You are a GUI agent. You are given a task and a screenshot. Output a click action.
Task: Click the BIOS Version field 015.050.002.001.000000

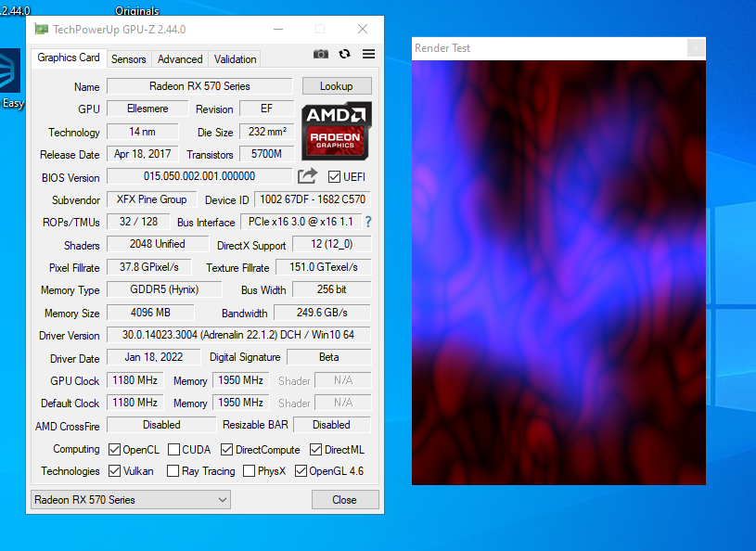click(199, 176)
